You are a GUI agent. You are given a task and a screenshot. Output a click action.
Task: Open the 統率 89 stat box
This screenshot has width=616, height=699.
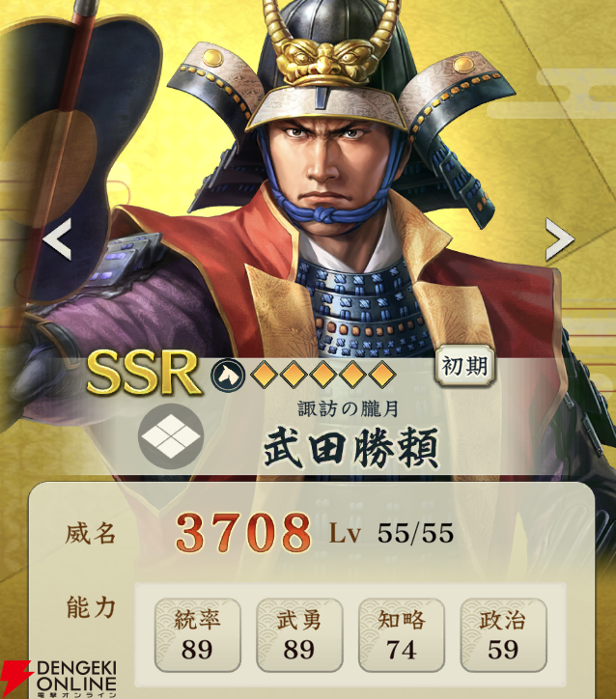pyautogui.click(x=198, y=635)
